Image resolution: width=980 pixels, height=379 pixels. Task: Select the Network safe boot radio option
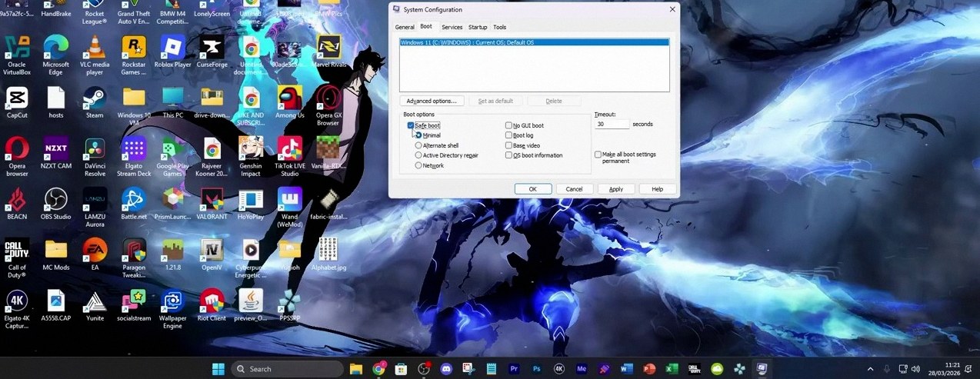click(x=418, y=165)
